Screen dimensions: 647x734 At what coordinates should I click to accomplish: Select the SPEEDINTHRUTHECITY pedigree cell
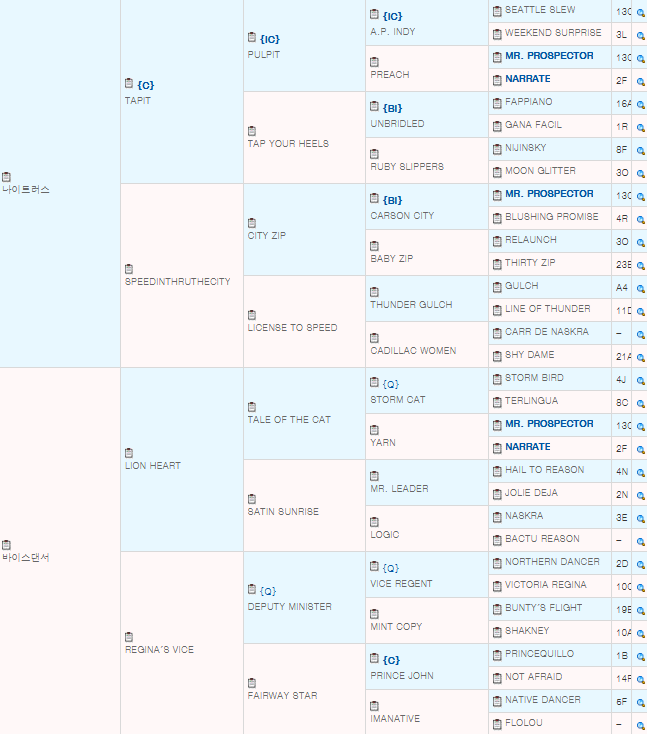point(182,276)
